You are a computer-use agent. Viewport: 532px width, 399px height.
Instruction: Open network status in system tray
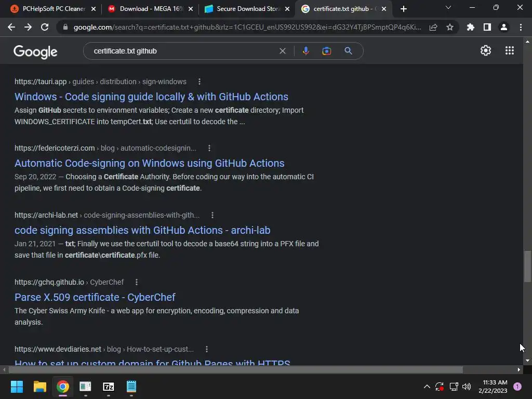(x=453, y=387)
